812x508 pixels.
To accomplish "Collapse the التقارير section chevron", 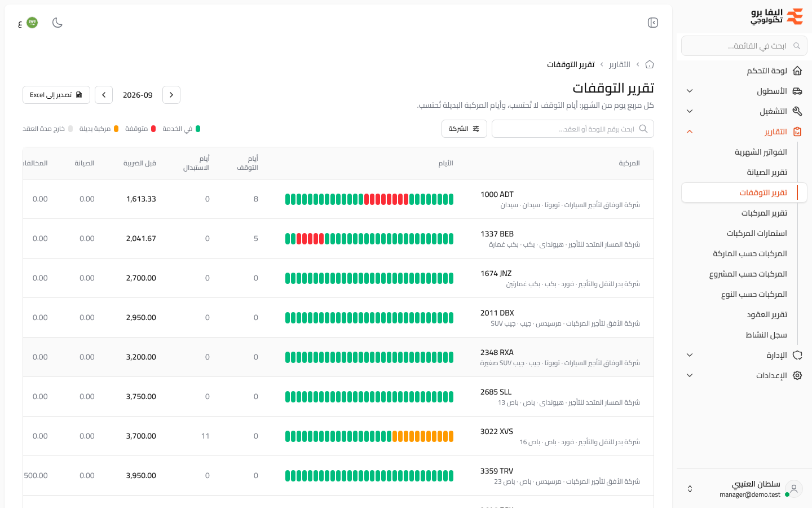I will point(690,132).
